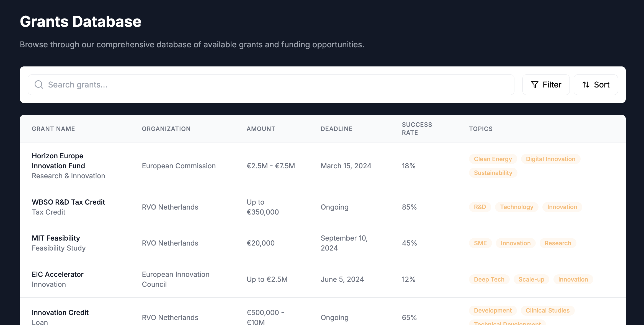Expand the Horizon Europe Innovation Fund row
The image size is (644, 325).
tap(323, 166)
